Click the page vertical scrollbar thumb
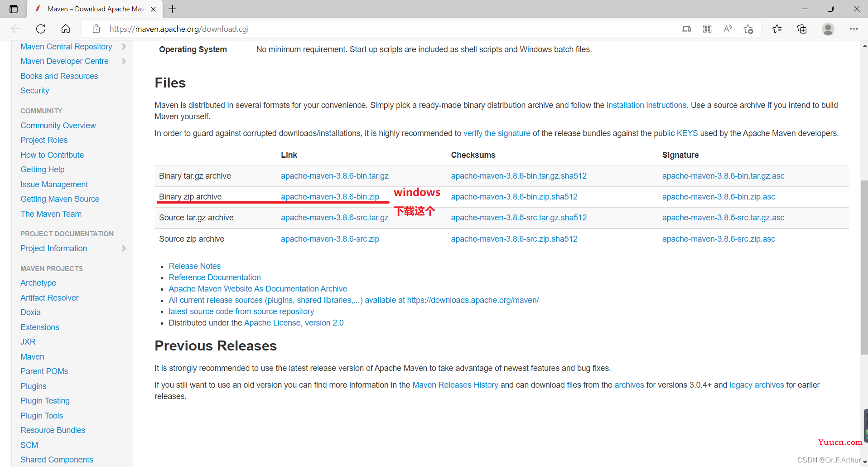This screenshot has height=467, width=868. point(864,268)
